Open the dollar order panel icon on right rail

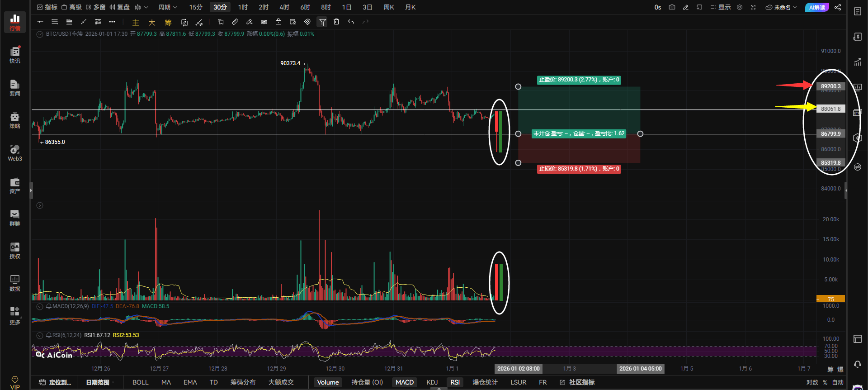pos(858,37)
